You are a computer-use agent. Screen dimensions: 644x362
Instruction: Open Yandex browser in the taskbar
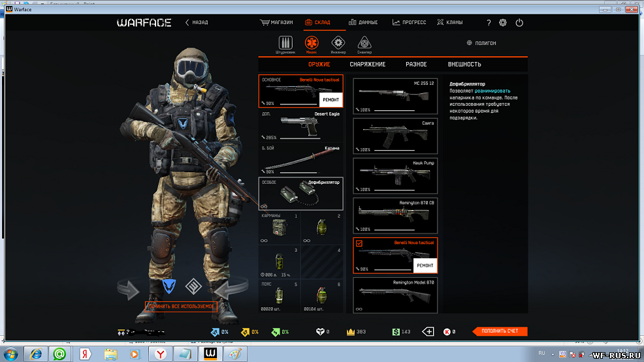[x=160, y=354]
